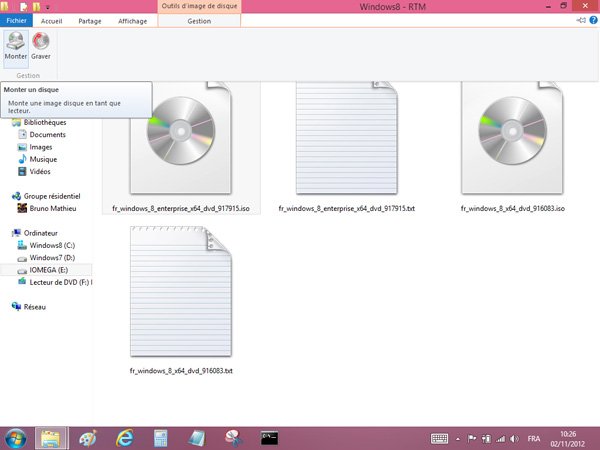Screen dimensions: 600x450
Task: Select fr_windows_8_x64_dvd_916083.txt file icon
Action: coord(181,291)
